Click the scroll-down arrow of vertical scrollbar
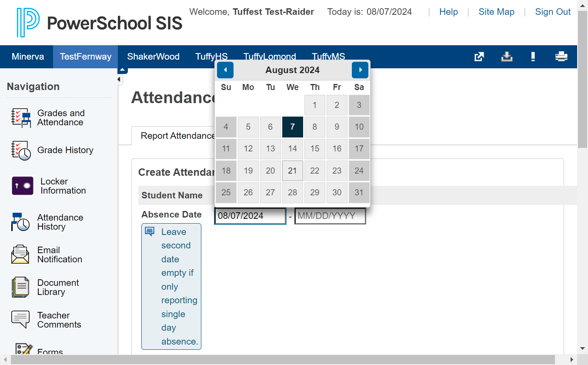 583,348
